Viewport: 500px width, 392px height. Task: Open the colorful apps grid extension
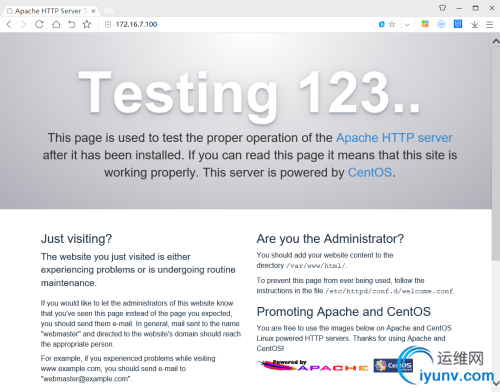tap(425, 24)
